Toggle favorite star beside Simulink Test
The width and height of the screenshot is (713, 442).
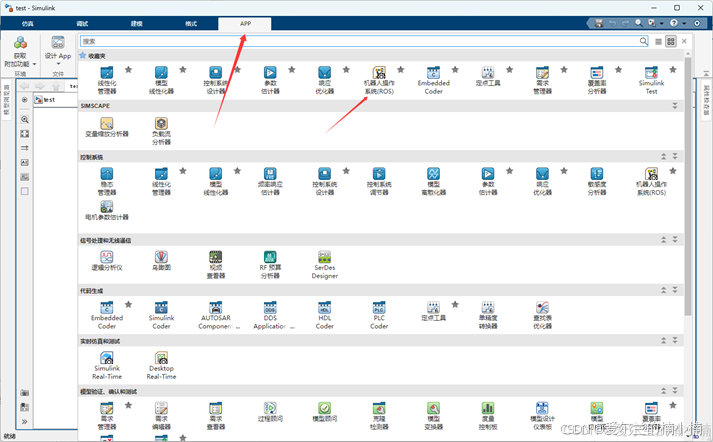[x=673, y=70]
